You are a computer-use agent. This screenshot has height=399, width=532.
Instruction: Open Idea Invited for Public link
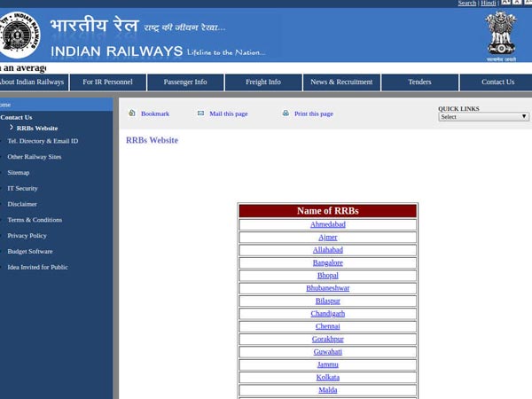coord(37,268)
